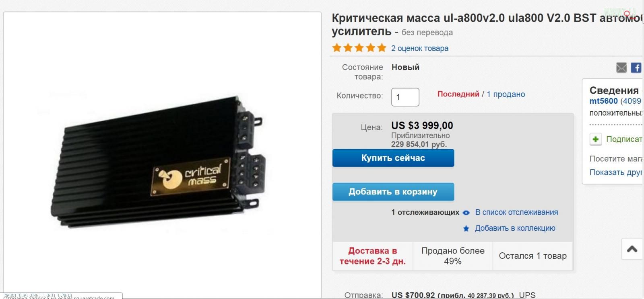
Task: Click the '1 продано' link
Action: pyautogui.click(x=506, y=94)
